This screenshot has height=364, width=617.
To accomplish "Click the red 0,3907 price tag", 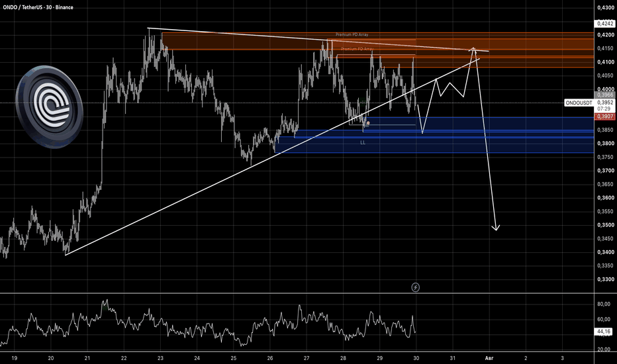I will 605,116.
